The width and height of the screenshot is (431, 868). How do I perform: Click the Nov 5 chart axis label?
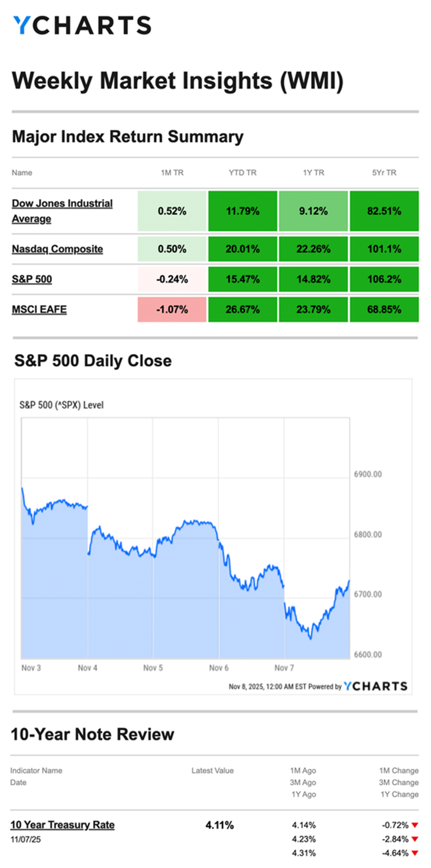153,668
